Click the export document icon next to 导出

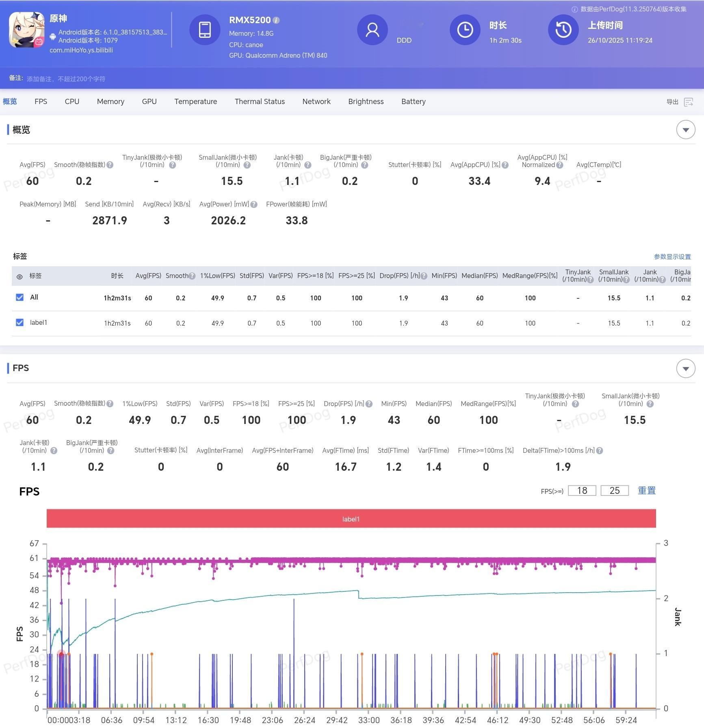pos(689,102)
